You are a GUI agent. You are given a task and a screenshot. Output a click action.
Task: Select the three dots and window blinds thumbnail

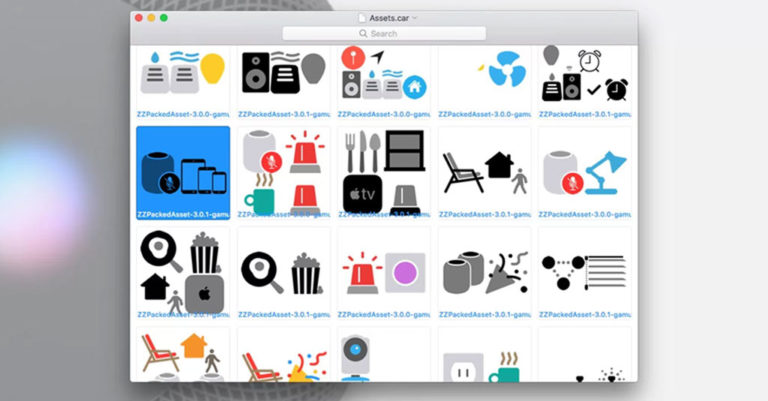585,272
